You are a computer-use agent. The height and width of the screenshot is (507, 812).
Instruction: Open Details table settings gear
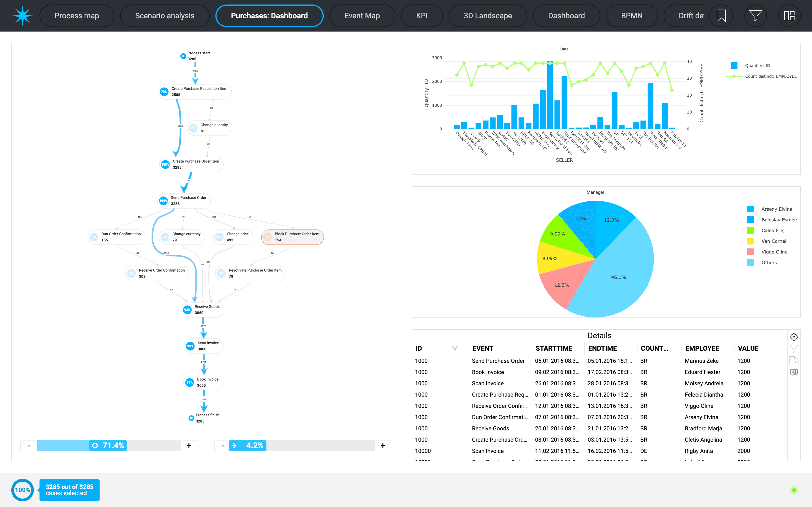794,337
